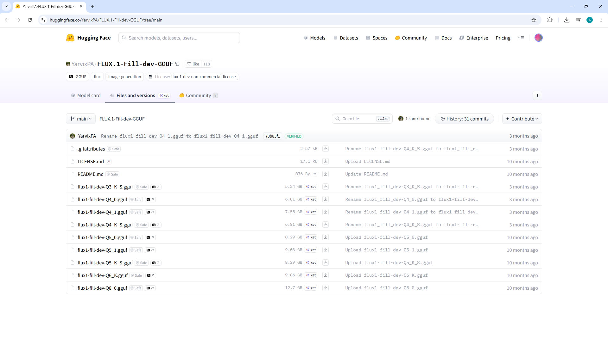
Task: Open the Chrome extensions puzzle icon
Action: (x=550, y=20)
